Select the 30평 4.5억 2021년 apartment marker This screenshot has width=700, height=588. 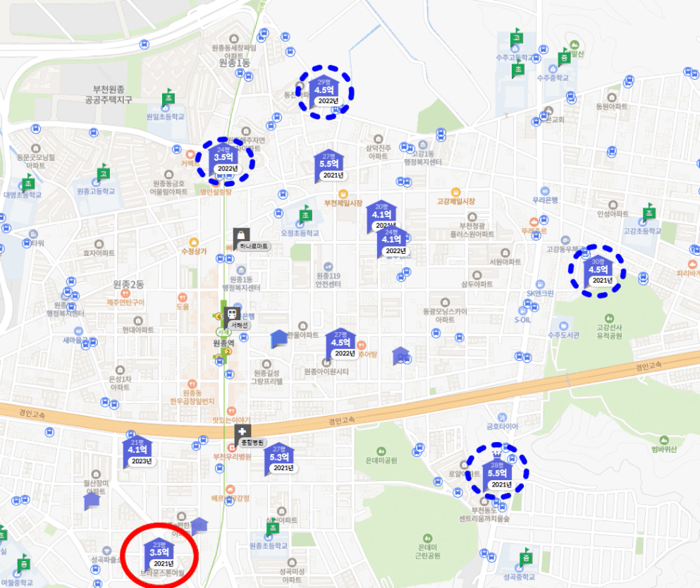tap(598, 271)
